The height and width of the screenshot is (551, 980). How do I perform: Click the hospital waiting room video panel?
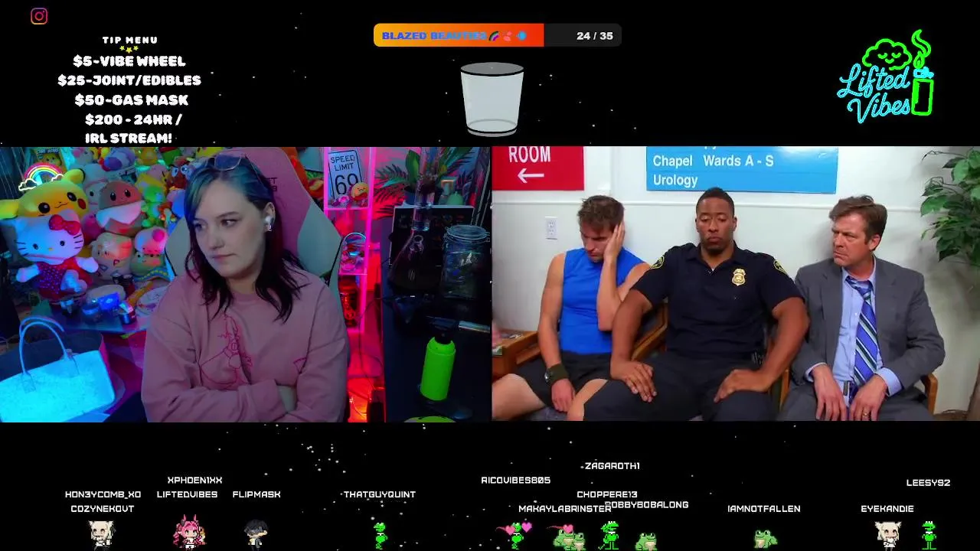tap(736, 284)
